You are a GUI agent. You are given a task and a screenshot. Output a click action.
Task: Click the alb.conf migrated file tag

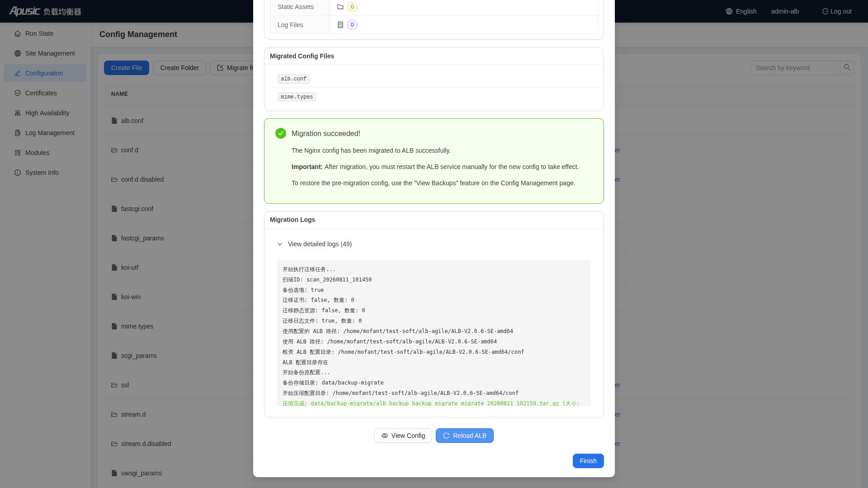293,79
